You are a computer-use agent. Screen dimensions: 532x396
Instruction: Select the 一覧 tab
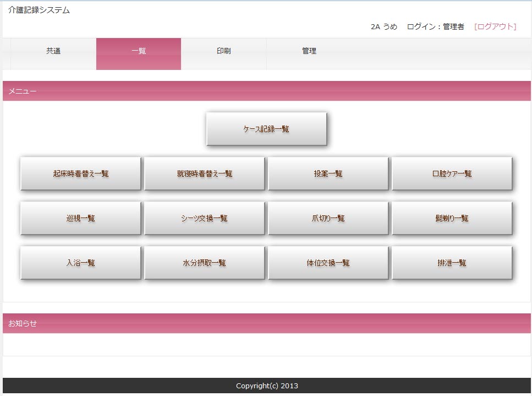(139, 51)
